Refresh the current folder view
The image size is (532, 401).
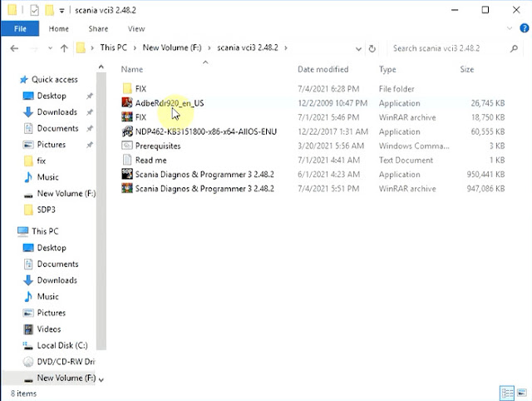[x=372, y=49]
